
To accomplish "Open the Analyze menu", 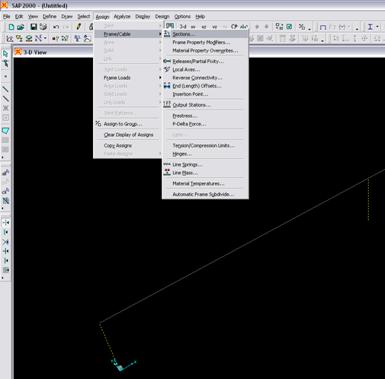I will point(122,16).
